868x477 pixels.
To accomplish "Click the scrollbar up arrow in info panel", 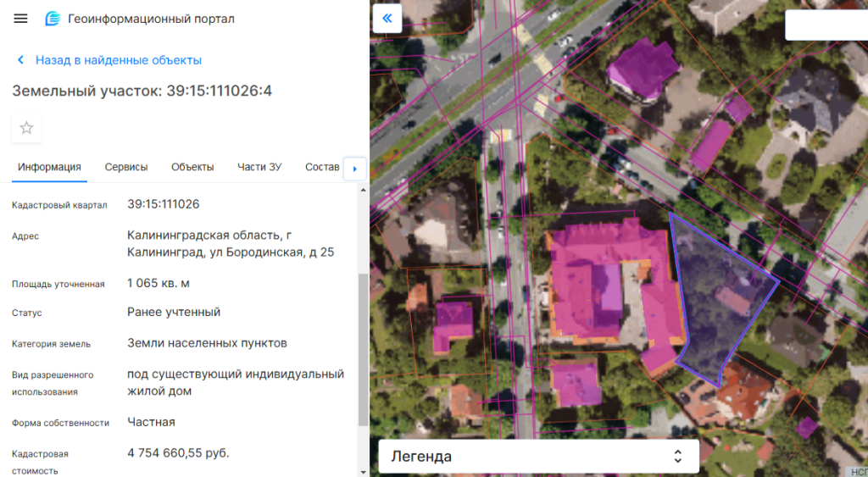I will (x=364, y=190).
